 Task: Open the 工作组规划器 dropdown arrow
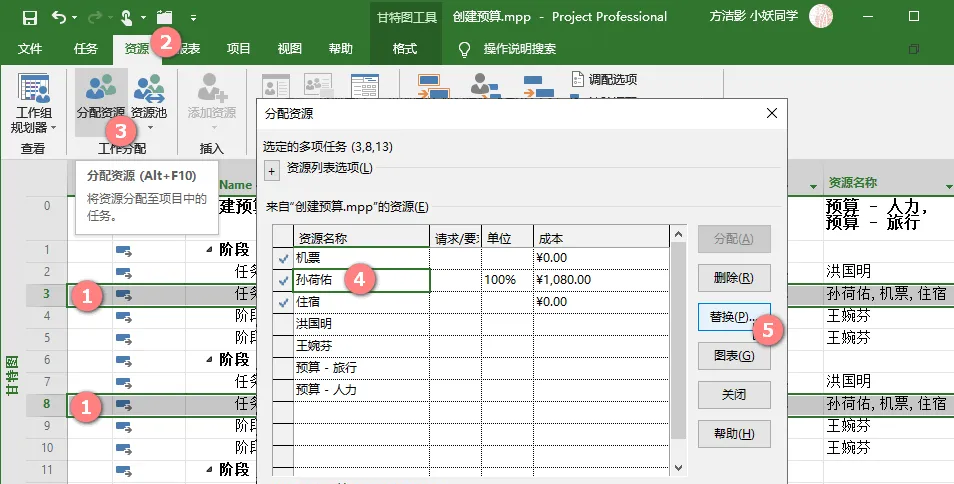(x=54, y=128)
